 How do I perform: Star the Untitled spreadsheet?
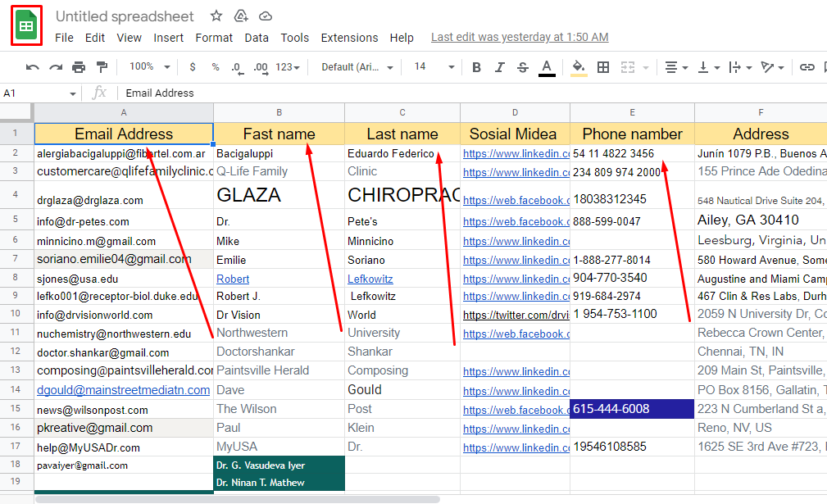(x=216, y=16)
